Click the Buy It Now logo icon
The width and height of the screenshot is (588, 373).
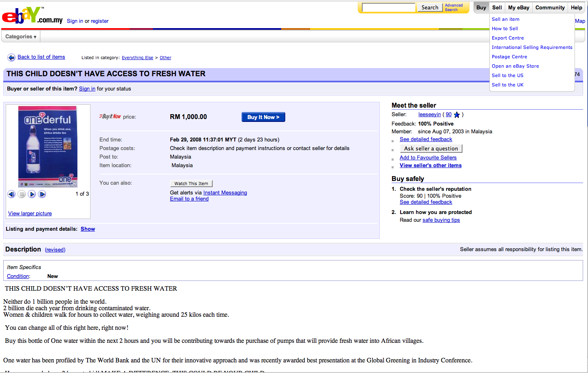[110, 117]
